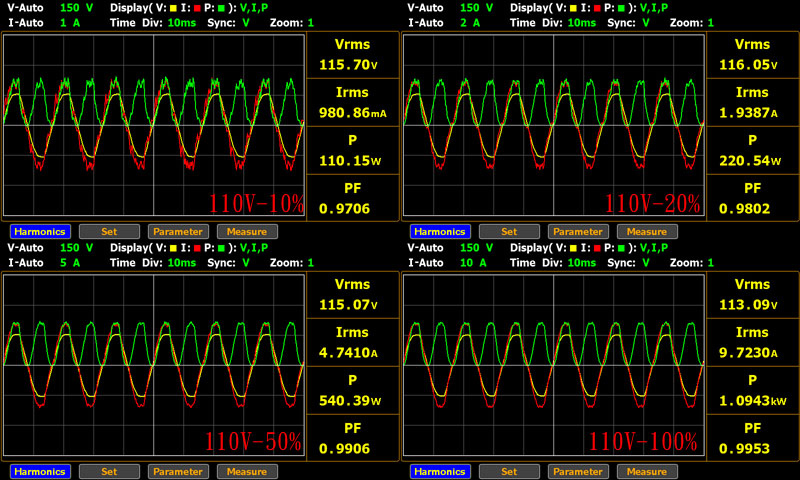Open Parameter in the 110V-100% panel

point(578,471)
